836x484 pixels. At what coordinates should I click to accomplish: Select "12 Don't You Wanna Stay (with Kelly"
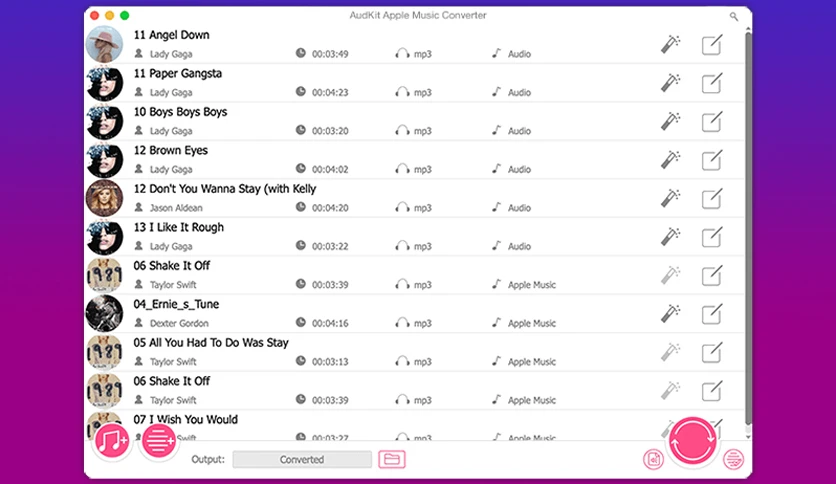click(x=224, y=189)
